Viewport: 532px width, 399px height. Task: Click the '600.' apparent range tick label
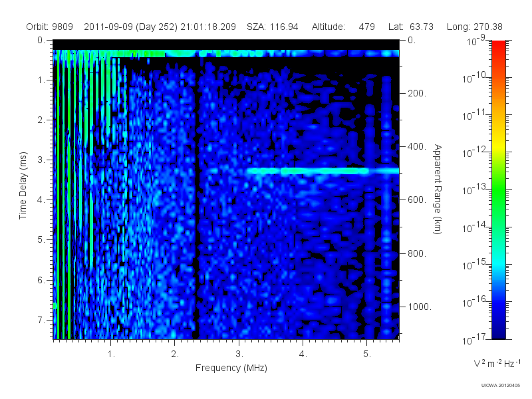point(417,200)
